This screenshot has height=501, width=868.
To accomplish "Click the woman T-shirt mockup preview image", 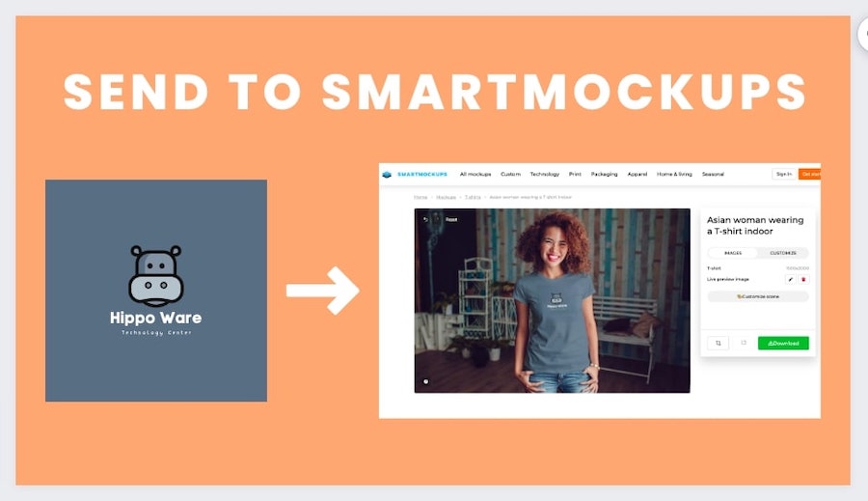I will [552, 301].
